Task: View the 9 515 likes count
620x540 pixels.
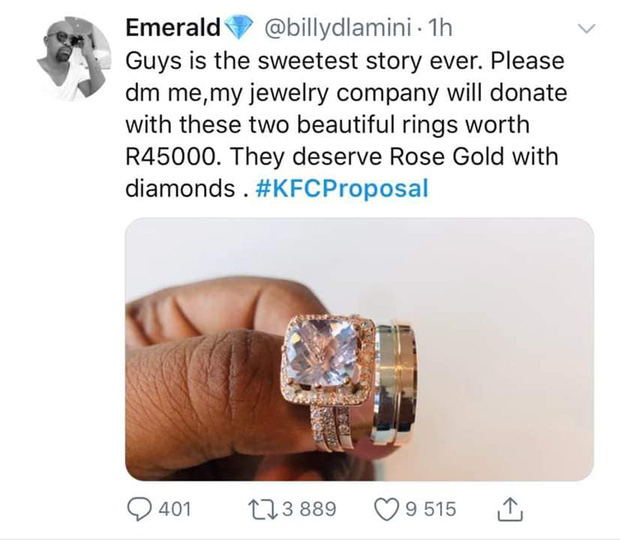Action: 432,510
